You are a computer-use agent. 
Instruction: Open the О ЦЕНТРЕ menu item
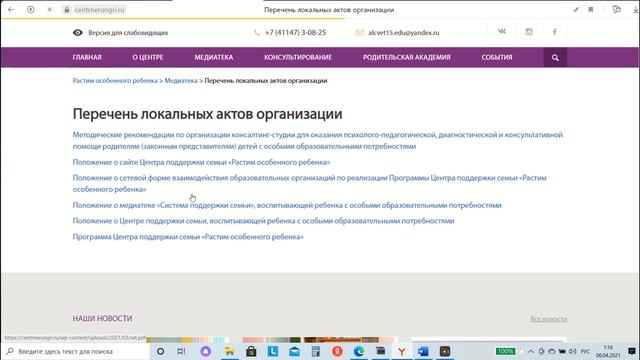tap(148, 58)
